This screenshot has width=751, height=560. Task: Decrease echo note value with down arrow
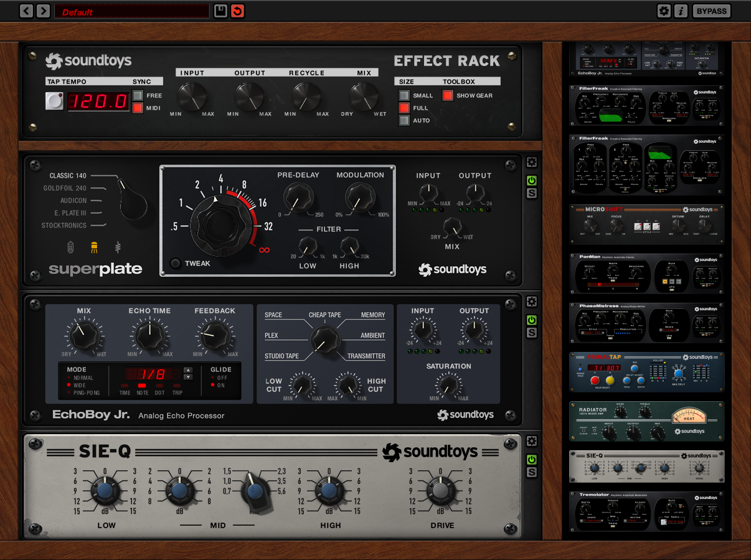click(x=187, y=377)
